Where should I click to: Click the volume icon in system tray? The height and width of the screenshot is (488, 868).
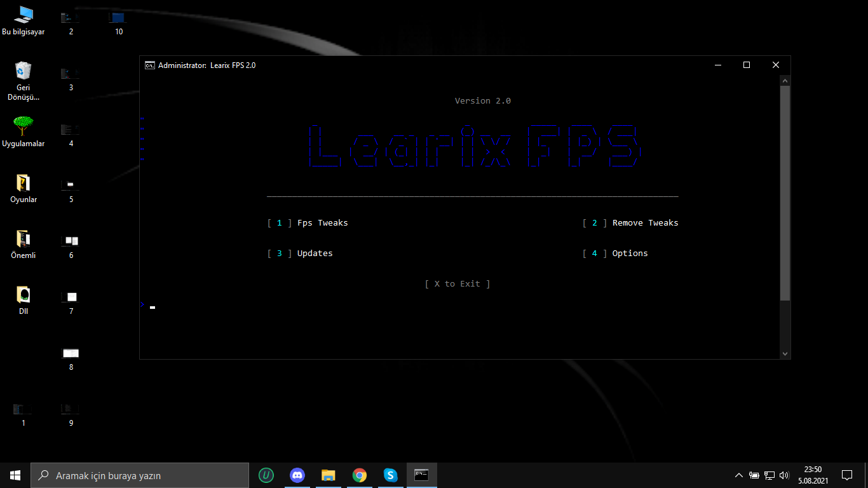coord(784,475)
